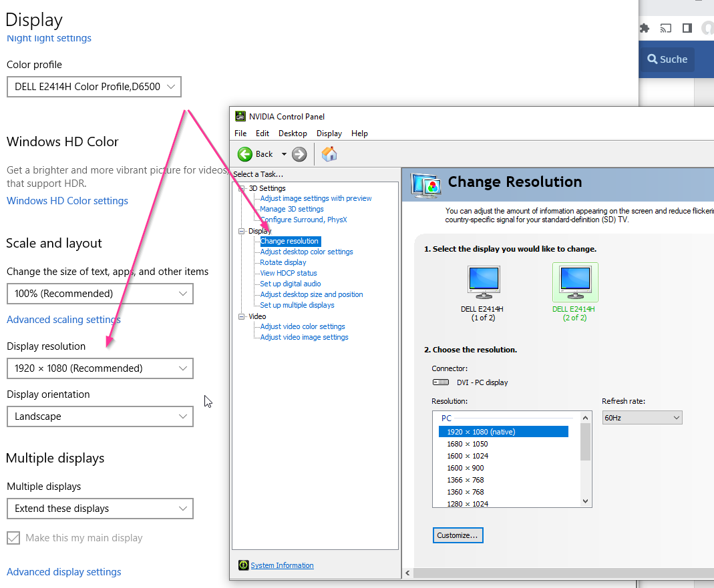Select DELL E2414H (1 of 2) monitor
This screenshot has width=714, height=588.
coord(483,294)
